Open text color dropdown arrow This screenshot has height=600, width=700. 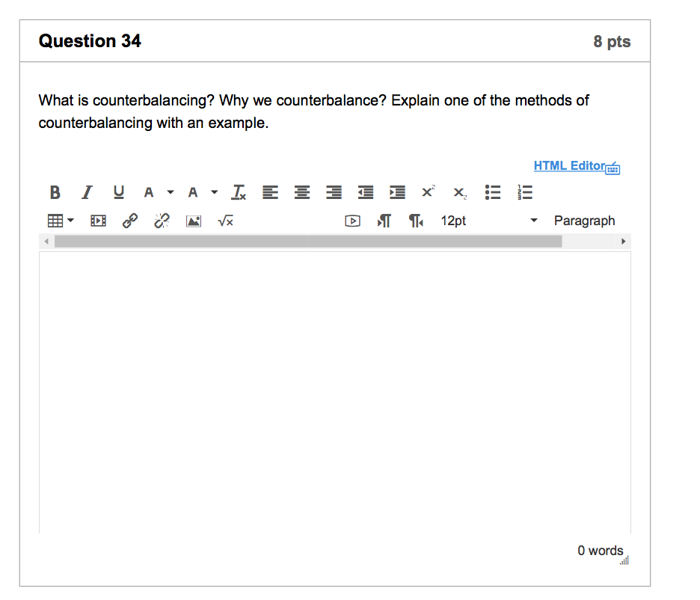coord(171,192)
